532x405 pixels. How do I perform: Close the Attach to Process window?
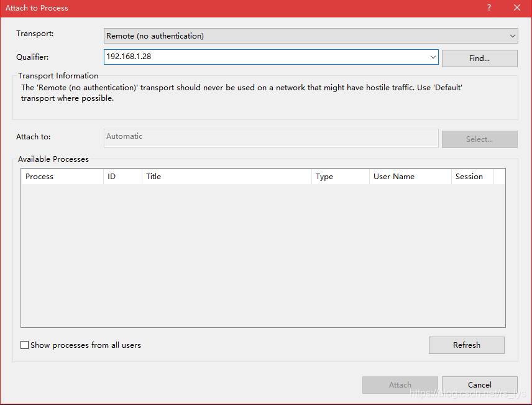click(x=516, y=8)
